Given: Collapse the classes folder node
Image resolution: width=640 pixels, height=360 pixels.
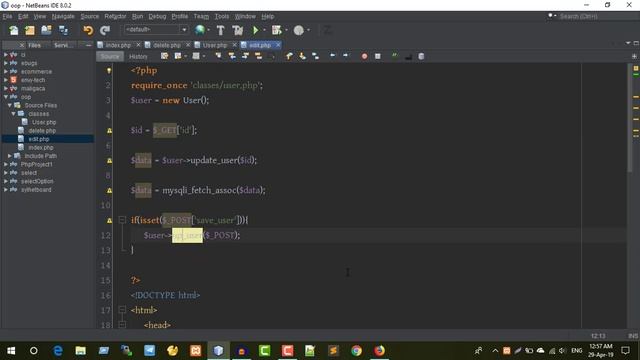Looking at the screenshot, I should pyautogui.click(x=13, y=114).
